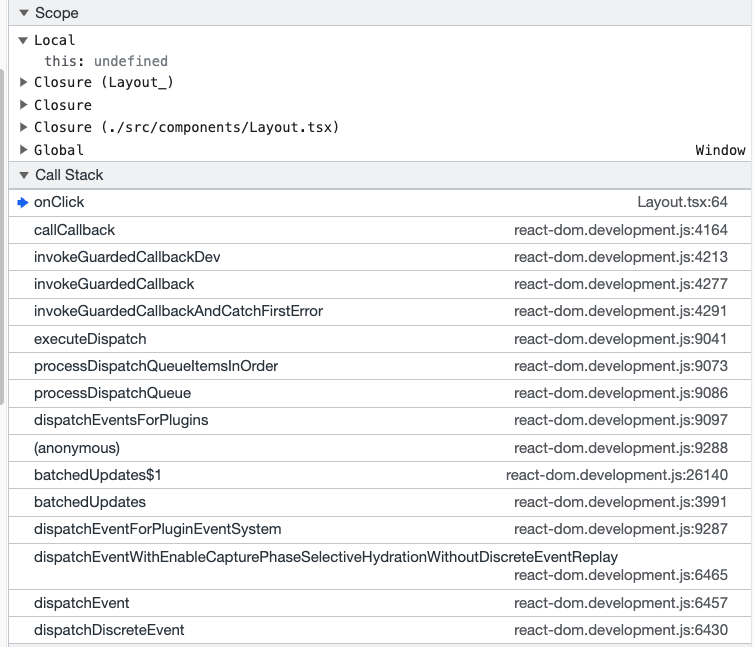
Task: Open the Layout.tsx:64 source link
Action: tap(682, 203)
